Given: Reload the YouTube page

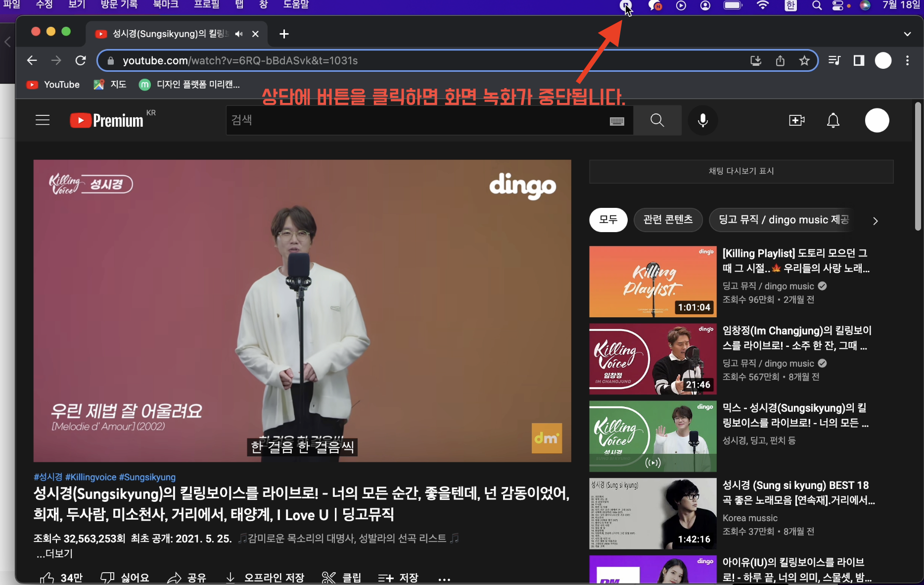Looking at the screenshot, I should tap(81, 60).
